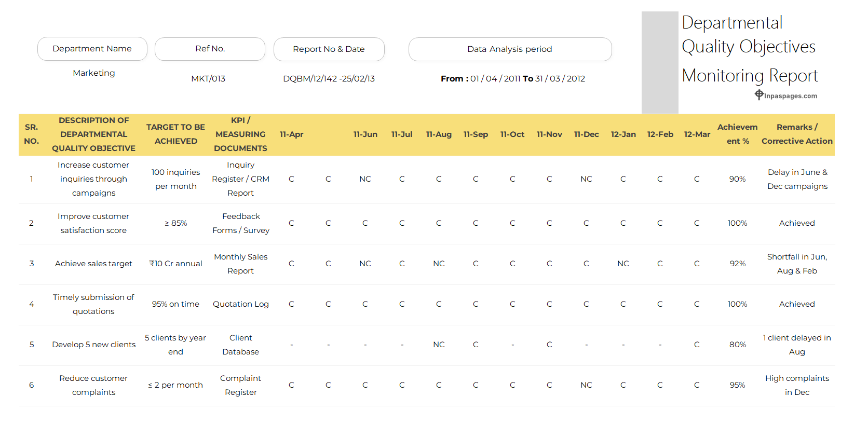Screen dimensions: 868x424
Task: Click the Feedback Forms / Survey cell
Action: pos(240,223)
